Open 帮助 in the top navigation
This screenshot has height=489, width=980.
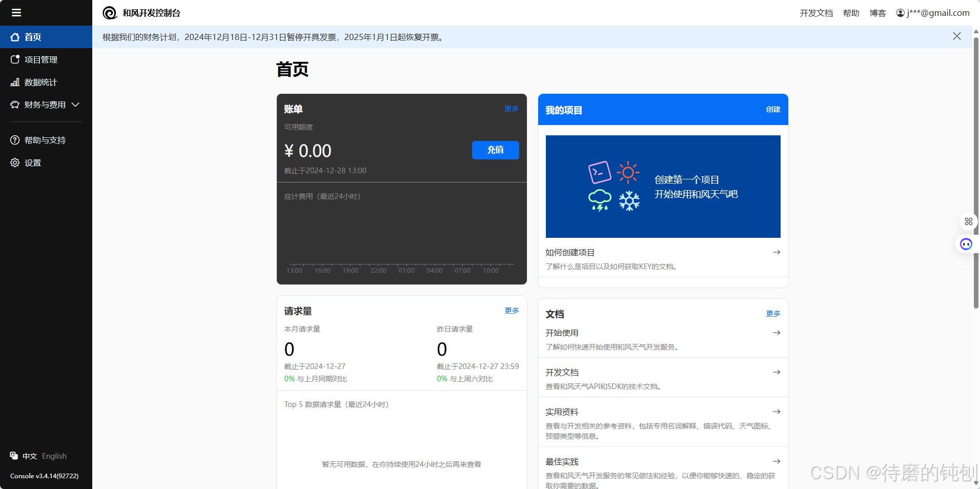pyautogui.click(x=851, y=13)
